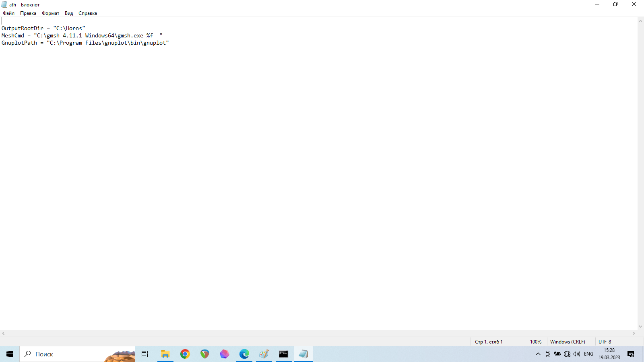The image size is (644, 362).
Task: Open File Explorer from the taskbar
Action: [x=165, y=354]
